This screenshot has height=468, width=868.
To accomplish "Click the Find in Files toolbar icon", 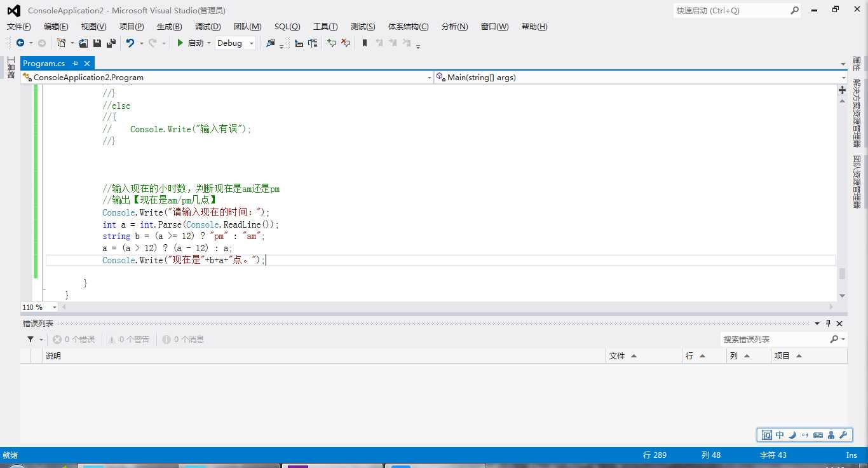I will [x=271, y=43].
